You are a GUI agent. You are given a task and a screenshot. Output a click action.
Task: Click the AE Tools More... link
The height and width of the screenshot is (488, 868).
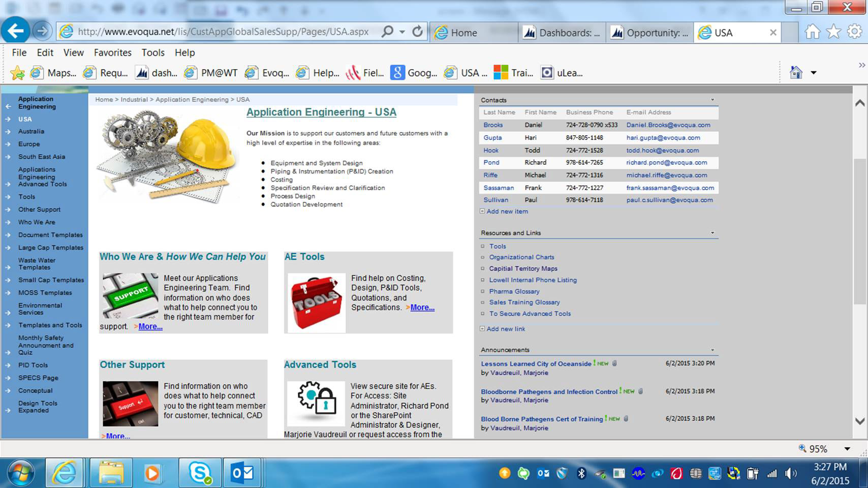coord(422,307)
